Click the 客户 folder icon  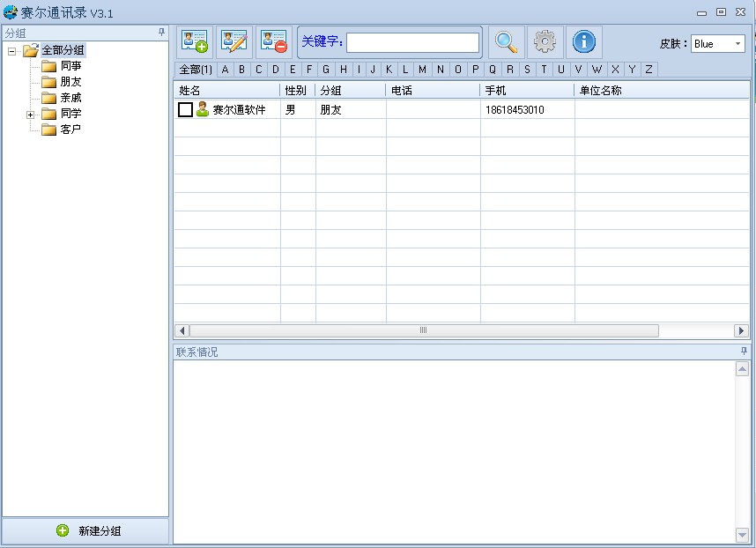48,130
